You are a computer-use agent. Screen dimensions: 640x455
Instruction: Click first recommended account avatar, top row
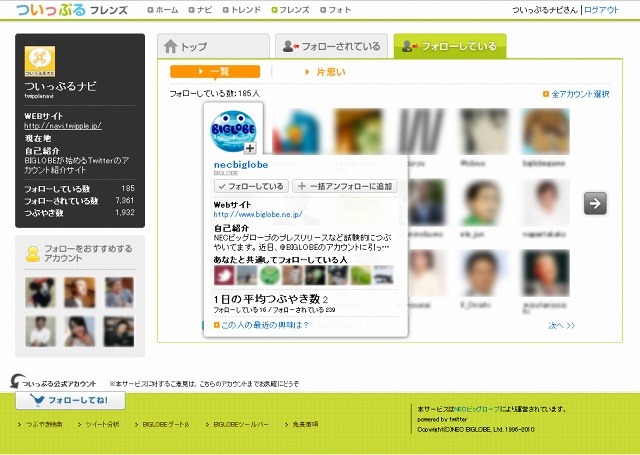pyautogui.click(x=40, y=292)
